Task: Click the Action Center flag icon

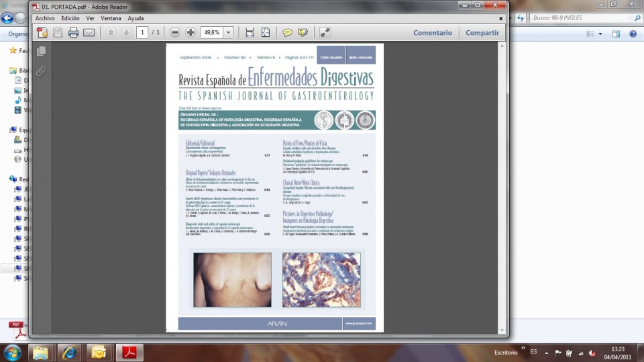Action: tap(557, 353)
